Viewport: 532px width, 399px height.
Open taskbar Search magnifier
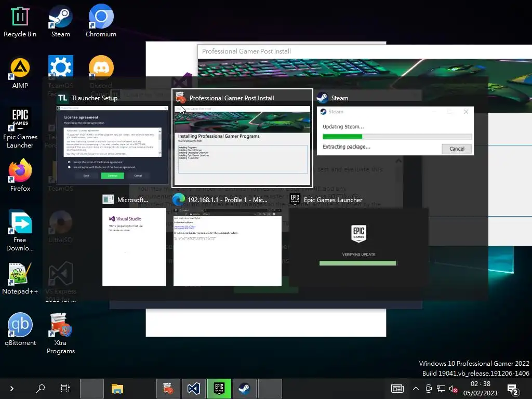click(41, 389)
